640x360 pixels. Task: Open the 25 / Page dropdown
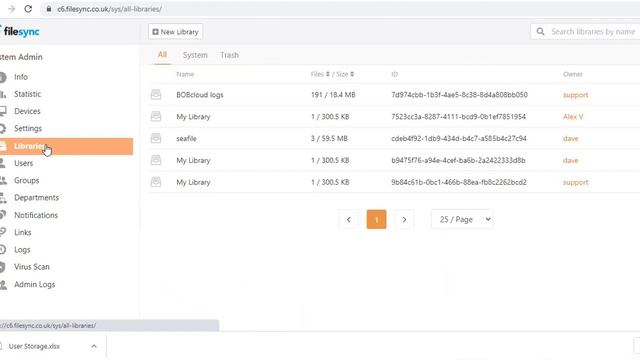coord(462,220)
